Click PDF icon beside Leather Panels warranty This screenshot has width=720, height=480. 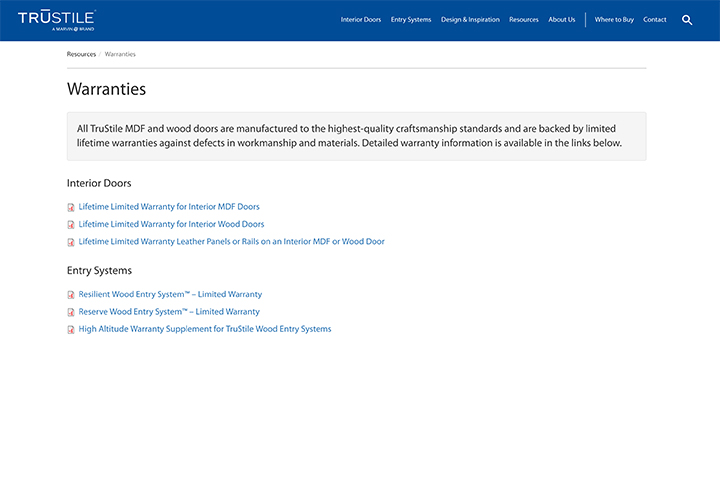pyautogui.click(x=71, y=242)
